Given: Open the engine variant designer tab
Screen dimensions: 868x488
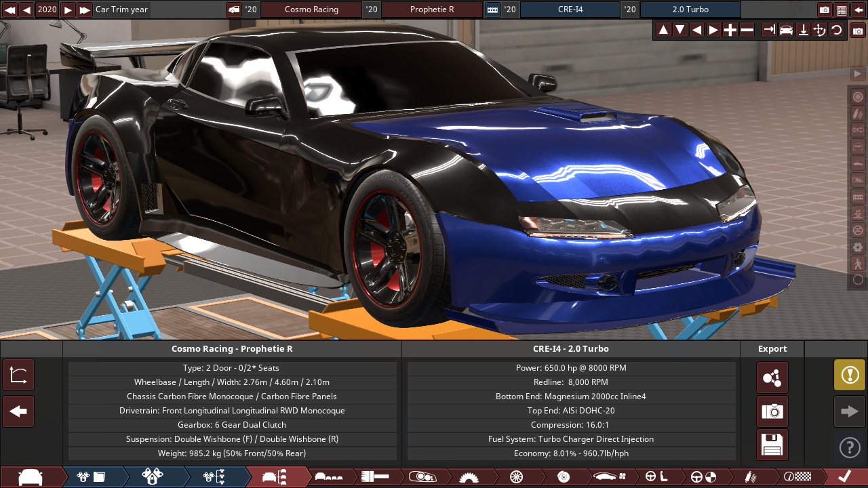Looking at the screenshot, I should (x=153, y=476).
